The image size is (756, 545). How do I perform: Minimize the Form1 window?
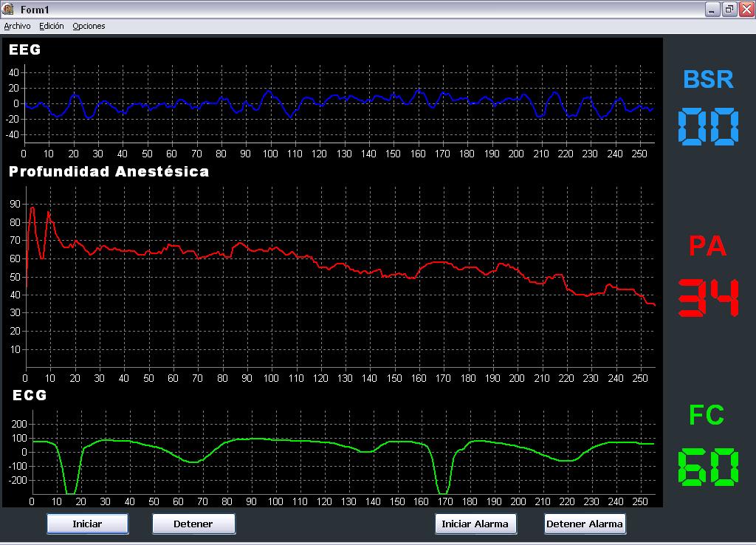(x=712, y=9)
